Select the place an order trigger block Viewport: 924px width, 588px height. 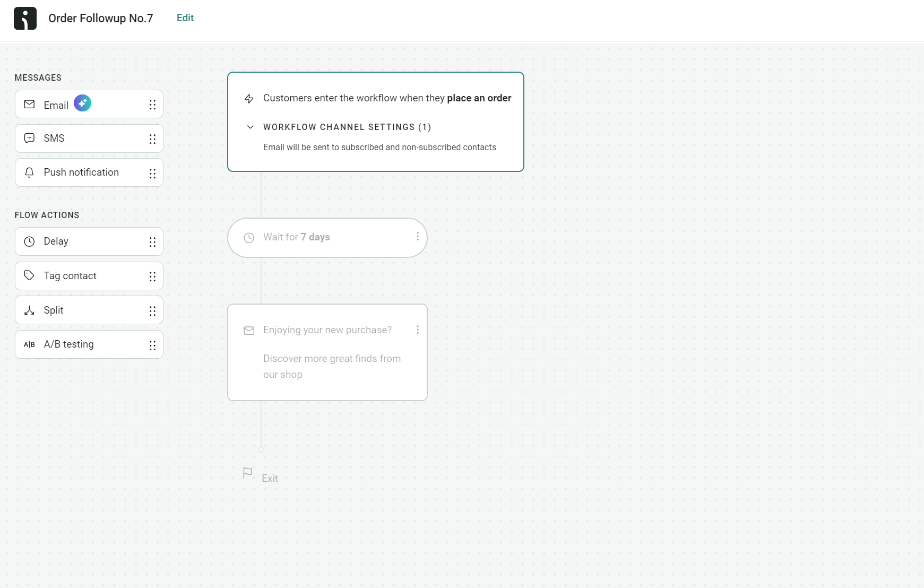pos(376,122)
